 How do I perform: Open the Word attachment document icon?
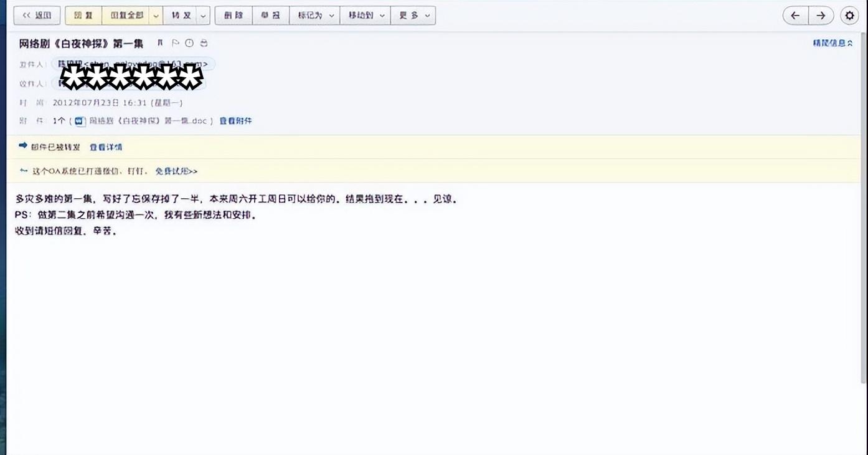click(x=78, y=120)
